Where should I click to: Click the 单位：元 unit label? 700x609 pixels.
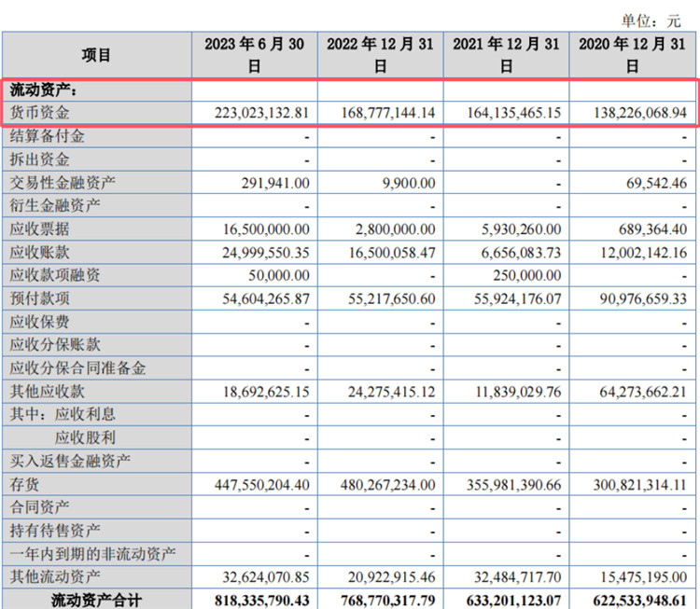point(651,21)
